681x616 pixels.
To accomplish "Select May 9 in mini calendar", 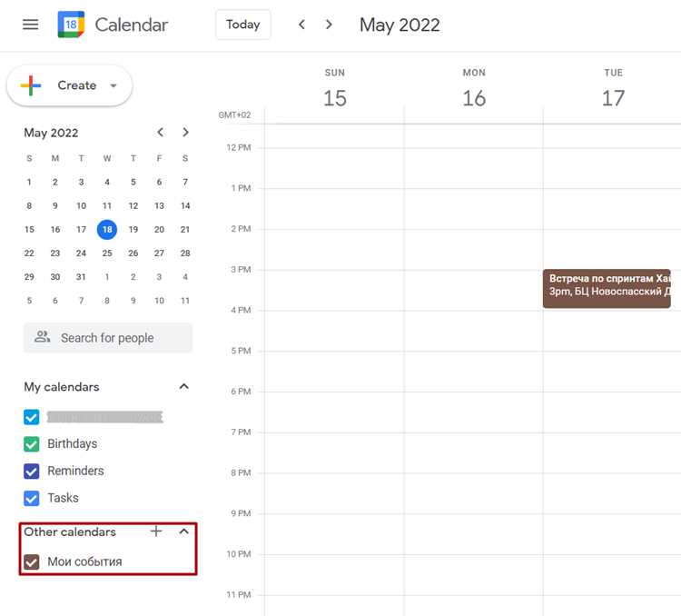I will click(x=55, y=205).
